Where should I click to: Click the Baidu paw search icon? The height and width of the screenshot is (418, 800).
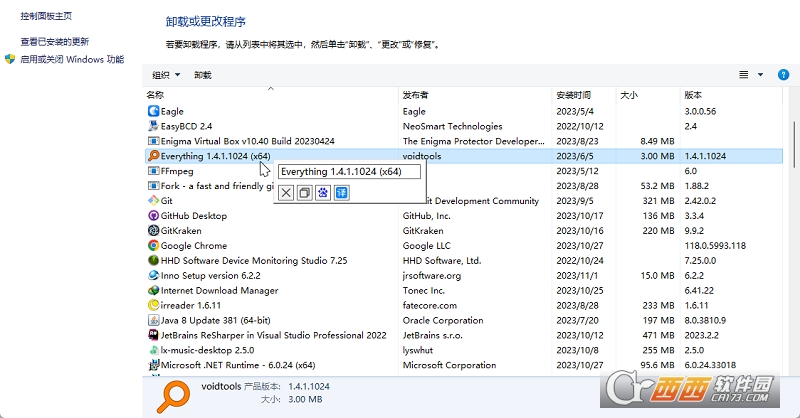323,193
